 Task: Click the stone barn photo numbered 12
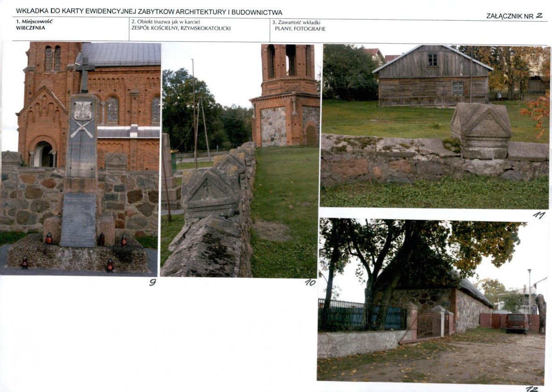click(431, 301)
